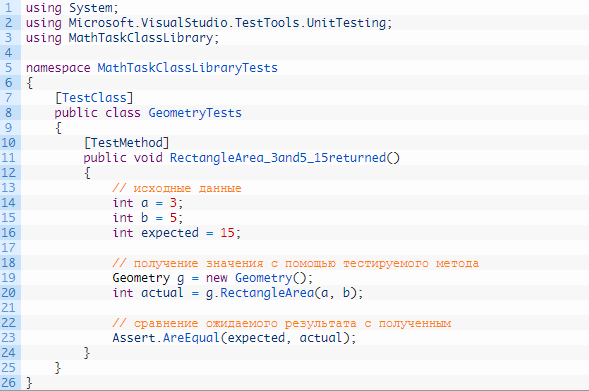This screenshot has height=391, width=589.
Task: Click the comment about тестируемого метода
Action: [296, 263]
